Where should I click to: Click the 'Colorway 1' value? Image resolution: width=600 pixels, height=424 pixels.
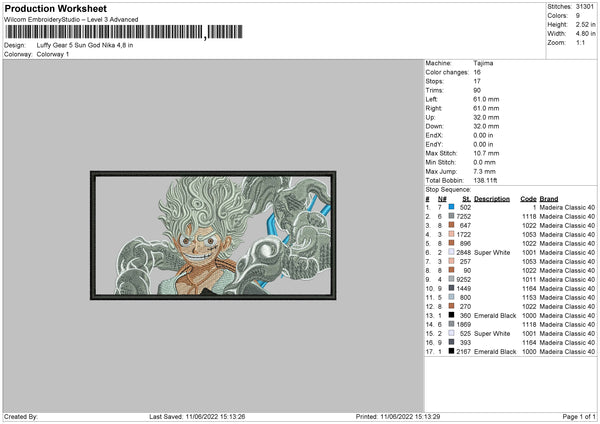pos(53,54)
